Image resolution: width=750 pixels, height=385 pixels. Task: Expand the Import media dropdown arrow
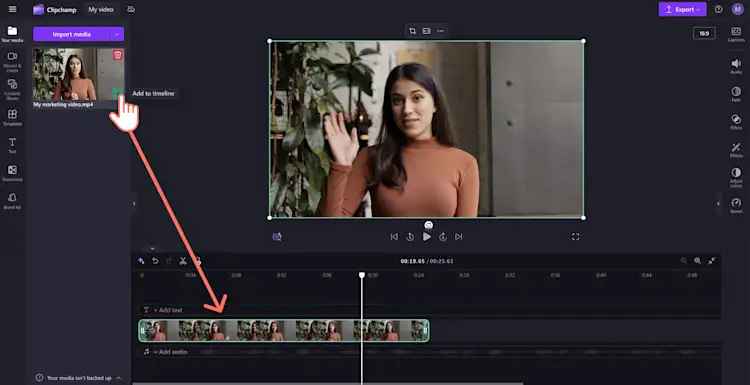point(117,34)
